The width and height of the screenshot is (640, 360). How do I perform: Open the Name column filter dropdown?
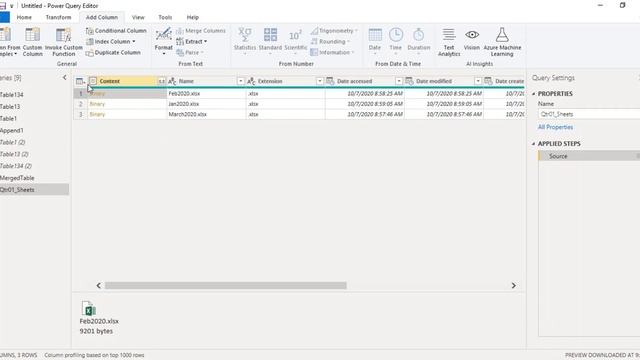[x=240, y=81]
